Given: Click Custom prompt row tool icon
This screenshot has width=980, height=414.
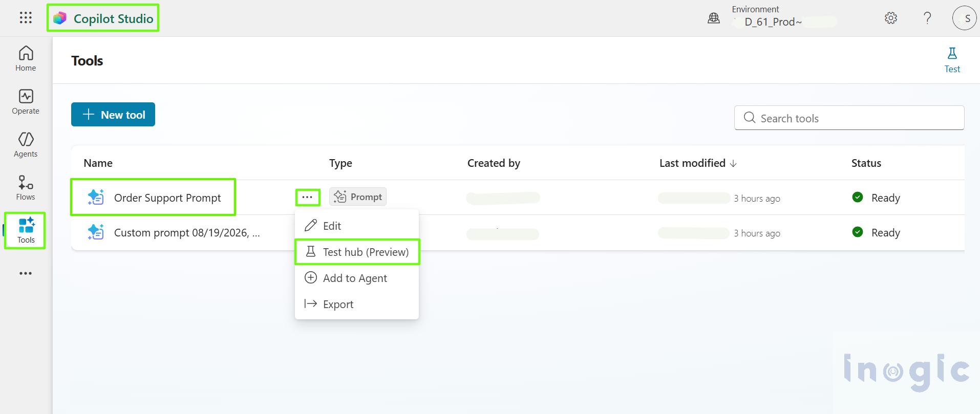Looking at the screenshot, I should tap(96, 232).
